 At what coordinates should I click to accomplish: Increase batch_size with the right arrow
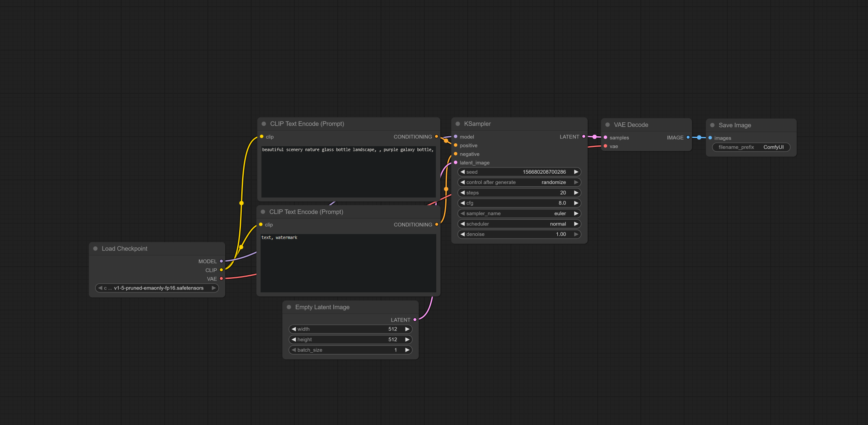point(407,350)
